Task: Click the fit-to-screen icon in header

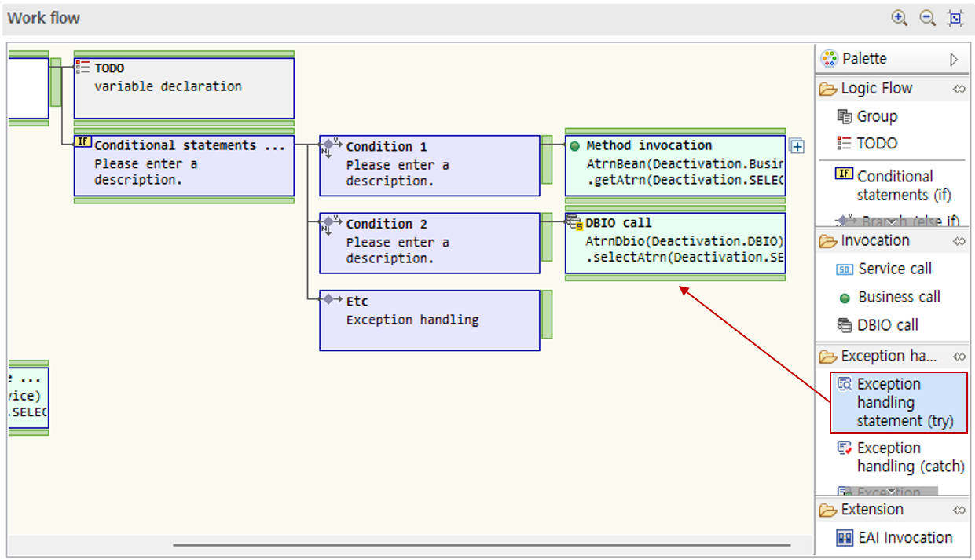Action: point(955,18)
